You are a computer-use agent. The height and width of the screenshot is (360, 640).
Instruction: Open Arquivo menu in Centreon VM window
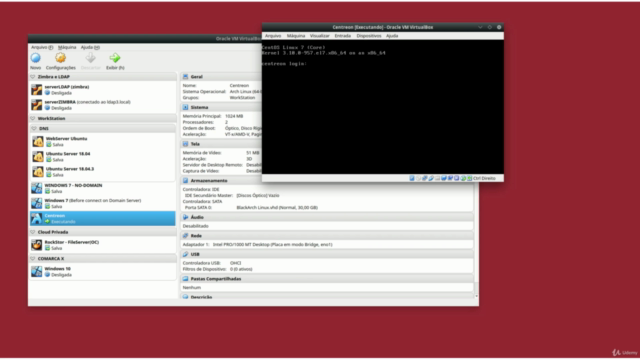tap(273, 36)
